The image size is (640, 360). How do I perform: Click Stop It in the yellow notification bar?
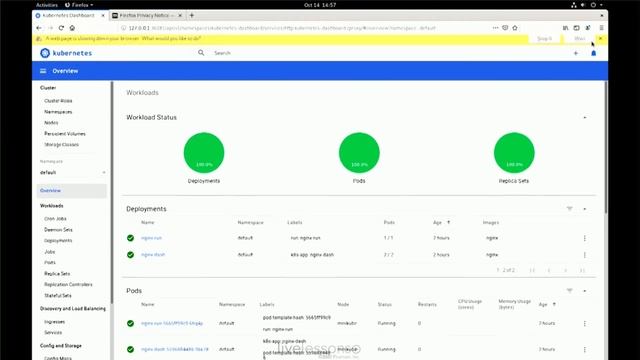pyautogui.click(x=544, y=39)
